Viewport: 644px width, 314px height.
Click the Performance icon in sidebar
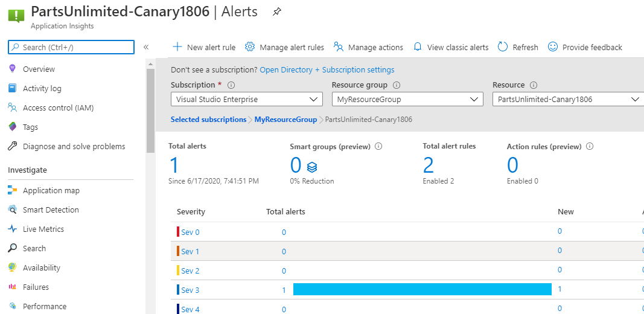click(x=12, y=306)
